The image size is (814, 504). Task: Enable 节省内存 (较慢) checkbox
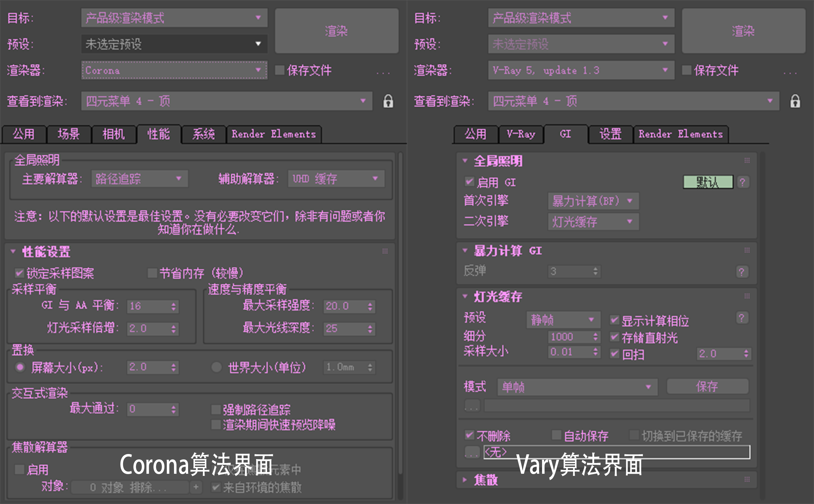[x=152, y=273]
